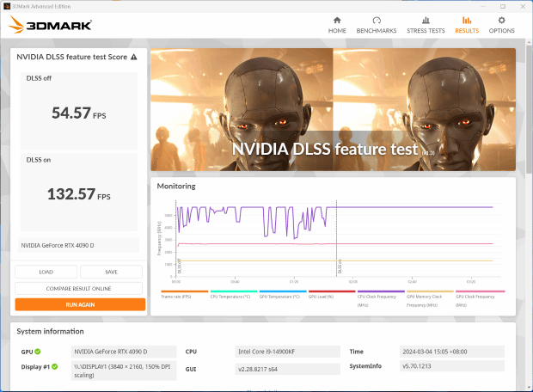Toggle GPU Load legend entry
This screenshot has height=392, width=533.
pos(332,294)
